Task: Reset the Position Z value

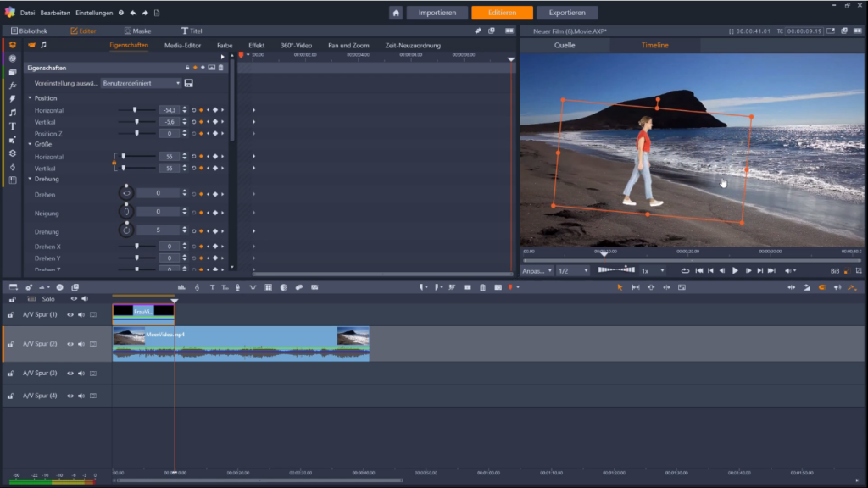Action: 194,133
